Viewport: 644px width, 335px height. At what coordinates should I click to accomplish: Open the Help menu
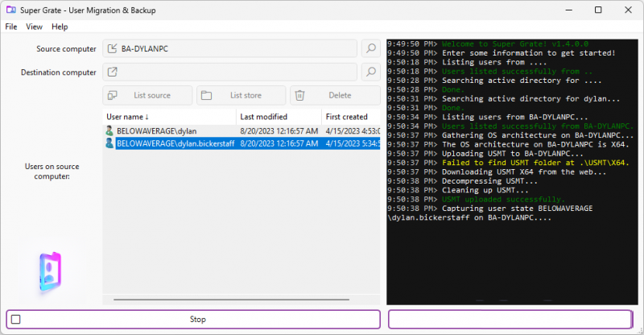pos(60,27)
